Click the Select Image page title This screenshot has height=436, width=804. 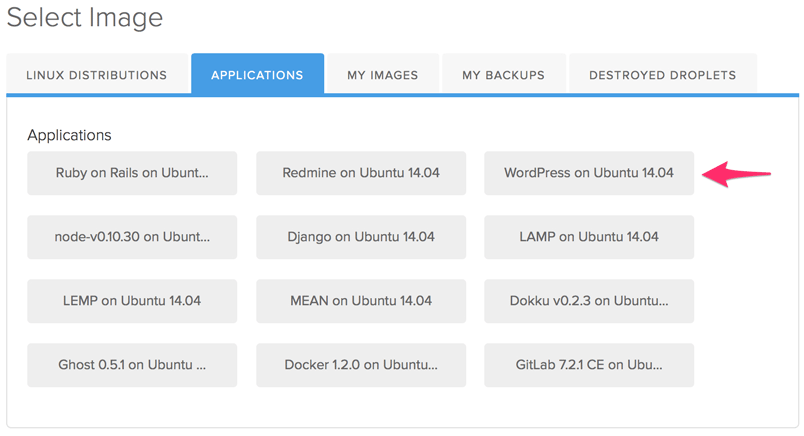coord(85,17)
